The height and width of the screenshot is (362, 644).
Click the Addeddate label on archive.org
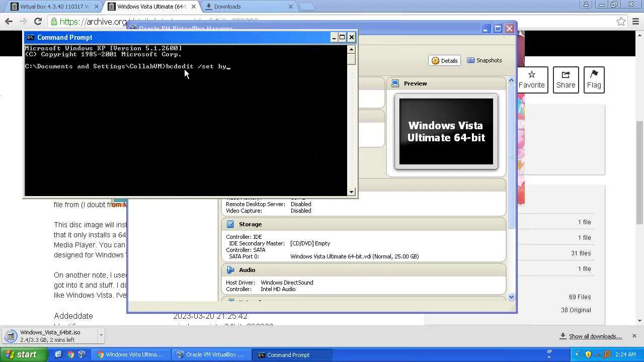coord(73,316)
